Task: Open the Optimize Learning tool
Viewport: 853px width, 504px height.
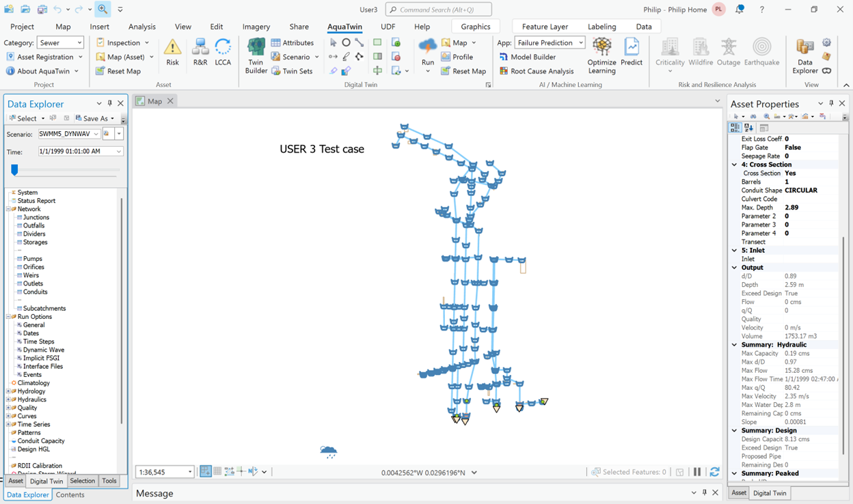Action: (x=601, y=55)
